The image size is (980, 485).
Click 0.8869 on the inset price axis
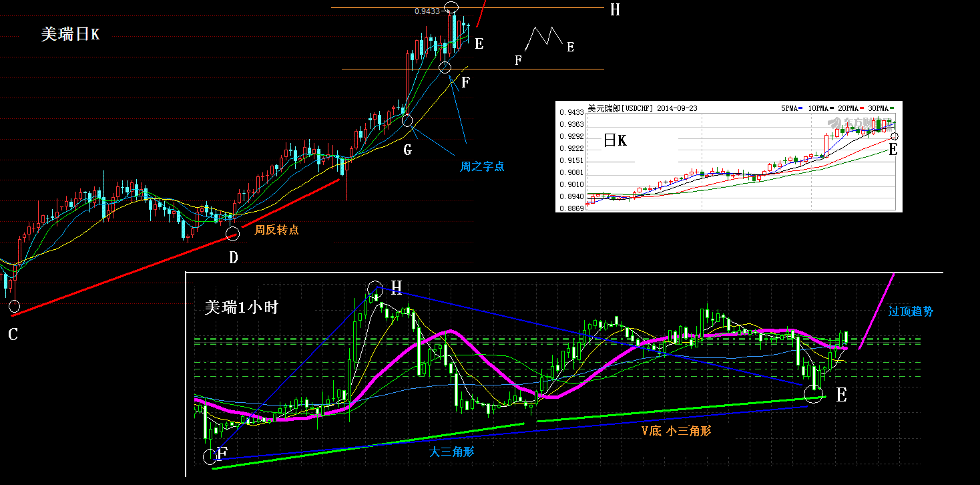point(572,209)
